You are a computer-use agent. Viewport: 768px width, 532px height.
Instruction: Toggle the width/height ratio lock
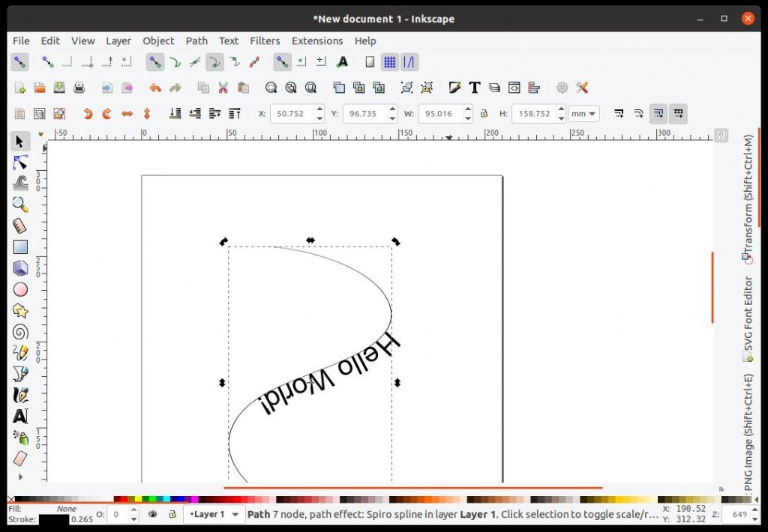(484, 114)
